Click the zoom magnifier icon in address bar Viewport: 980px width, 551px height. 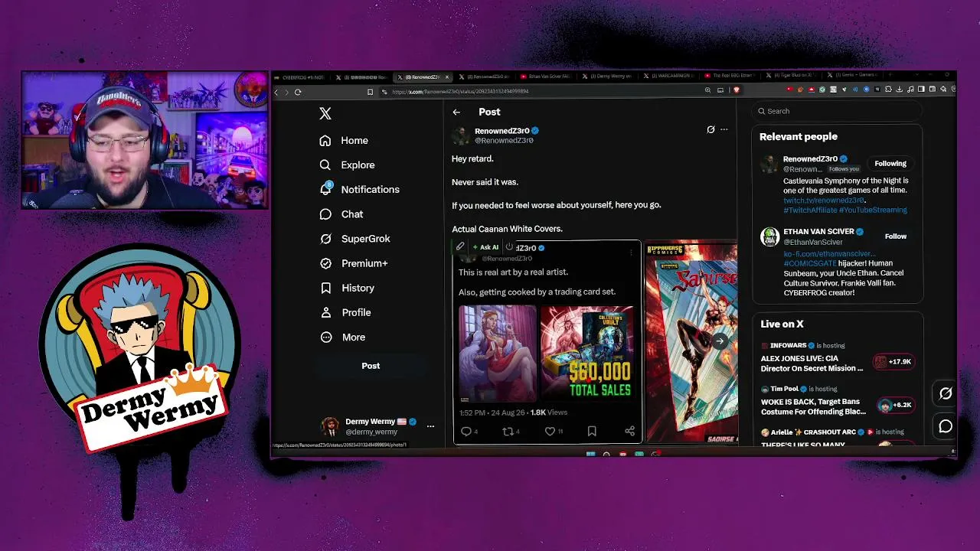tap(707, 91)
